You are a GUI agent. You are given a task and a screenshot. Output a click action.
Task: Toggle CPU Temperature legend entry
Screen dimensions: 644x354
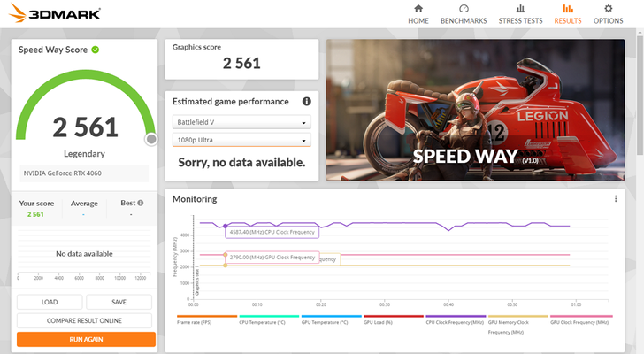(x=269, y=319)
